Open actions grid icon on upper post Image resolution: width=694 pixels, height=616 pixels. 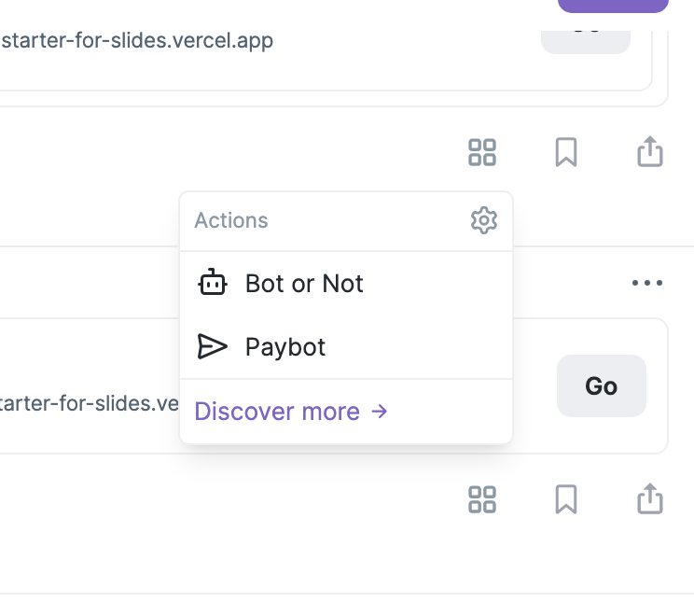coord(482,152)
